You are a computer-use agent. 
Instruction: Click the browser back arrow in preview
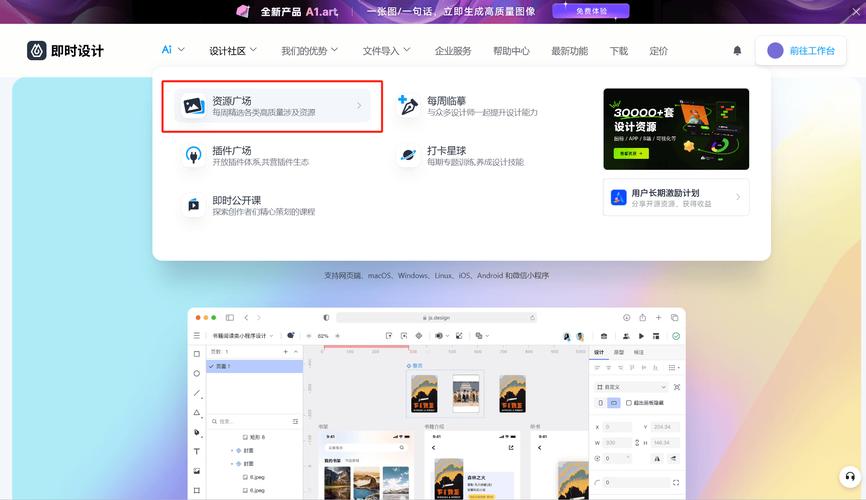246,318
